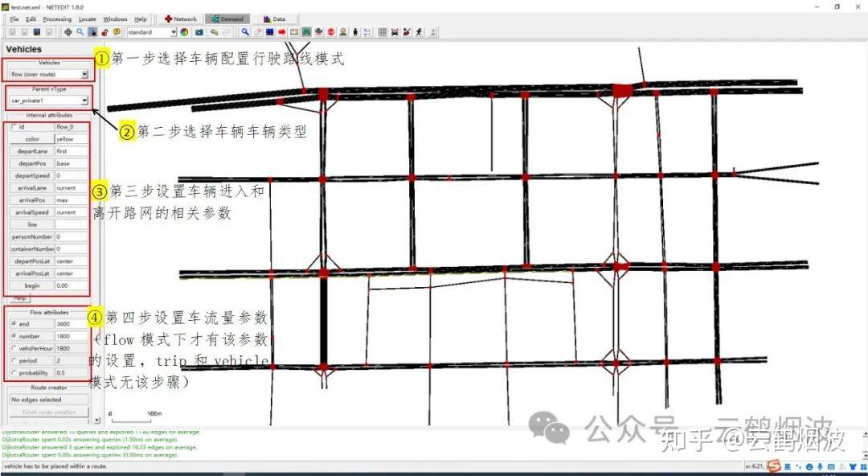The width and height of the screenshot is (868, 476).
Task: Select the vehicle type mode icon
Action: point(318,32)
